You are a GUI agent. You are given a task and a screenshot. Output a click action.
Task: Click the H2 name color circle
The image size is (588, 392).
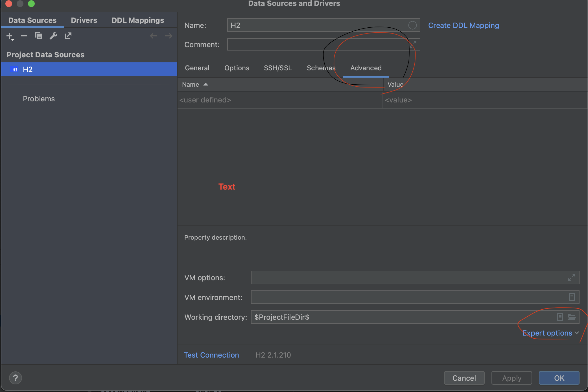(412, 25)
